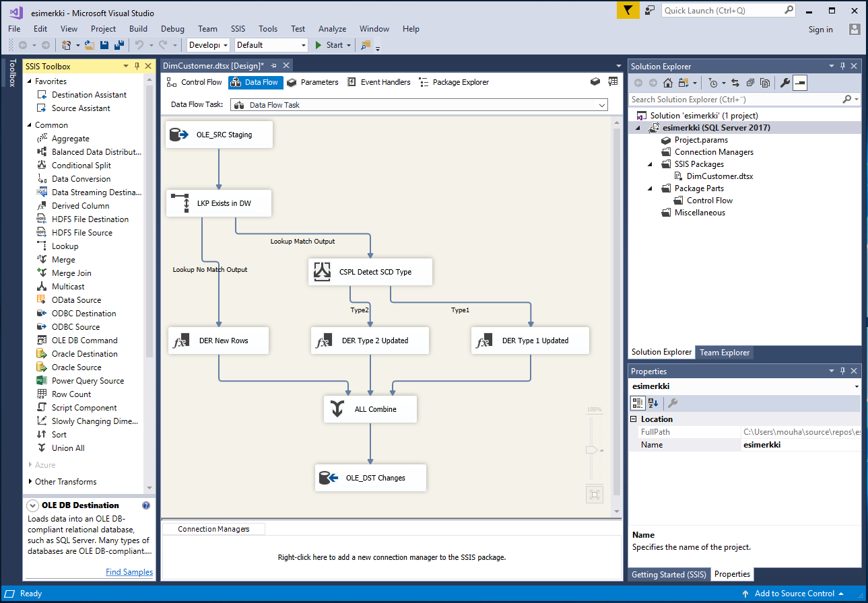Click the Find in Files toolbar icon
The image size is (868, 603).
(366, 45)
